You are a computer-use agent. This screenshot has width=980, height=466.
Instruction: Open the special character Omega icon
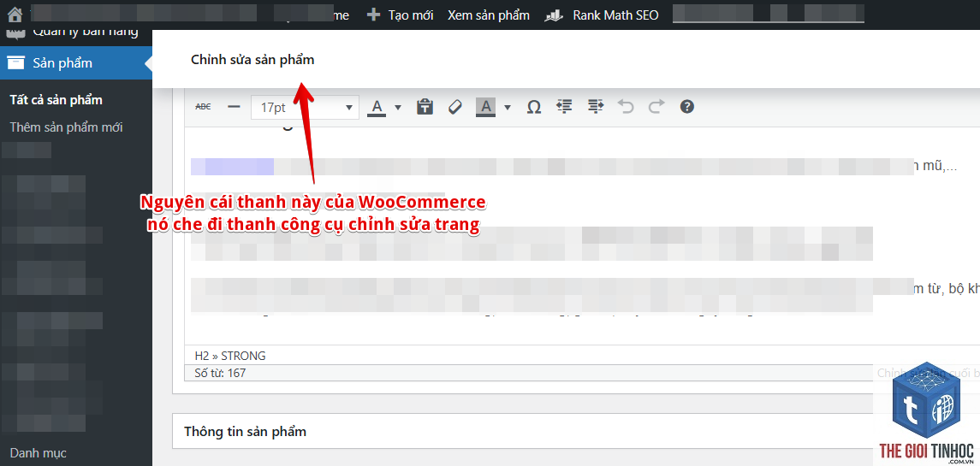(x=534, y=108)
